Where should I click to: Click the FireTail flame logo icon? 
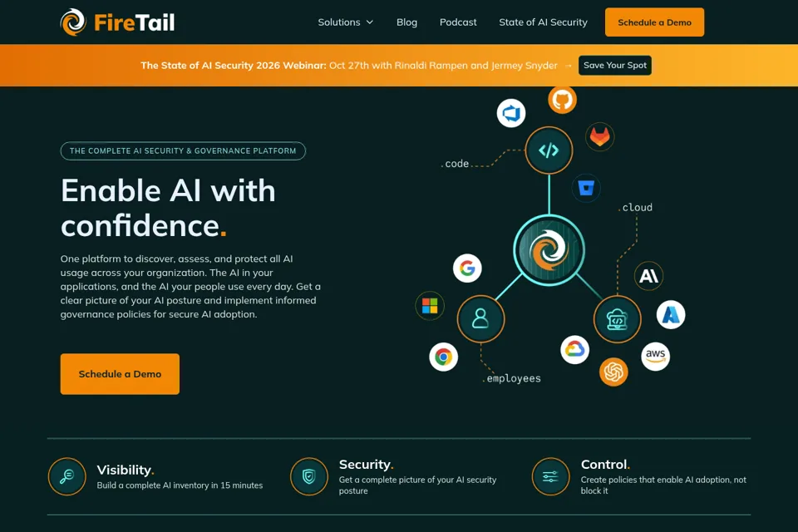(73, 22)
